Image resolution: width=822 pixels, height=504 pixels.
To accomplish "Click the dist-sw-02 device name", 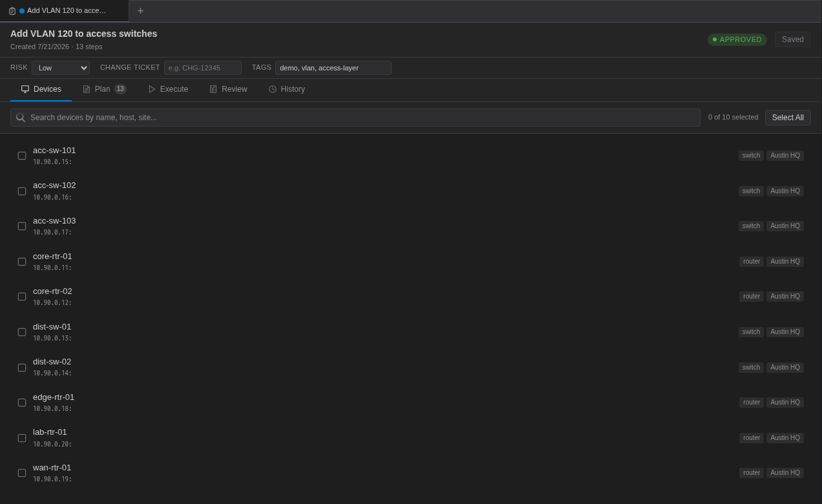I will tap(52, 362).
